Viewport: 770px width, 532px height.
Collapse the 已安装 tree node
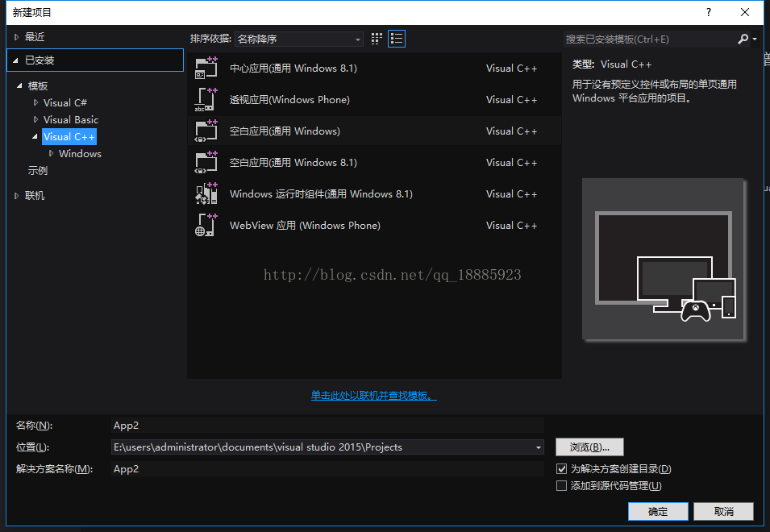[x=15, y=60]
